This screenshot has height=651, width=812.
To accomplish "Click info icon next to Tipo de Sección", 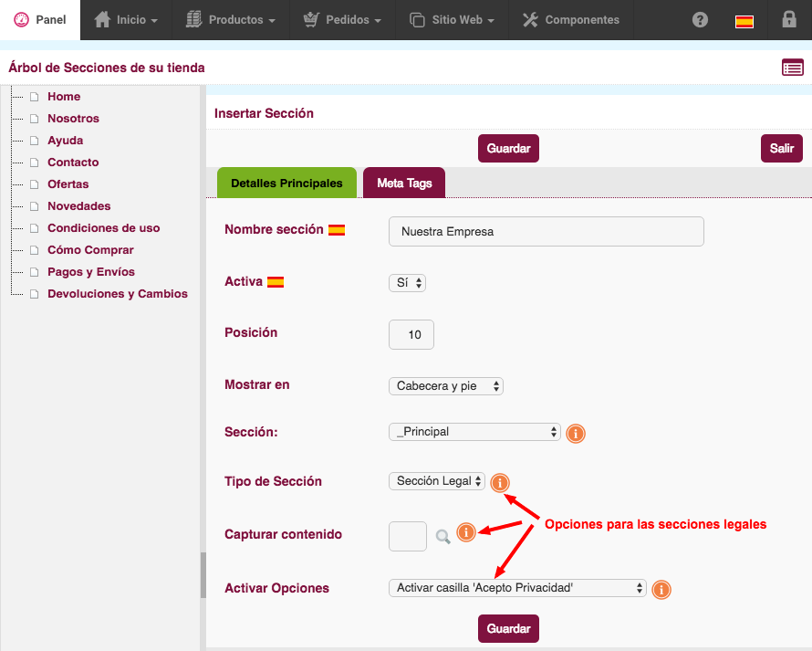I will (x=500, y=483).
